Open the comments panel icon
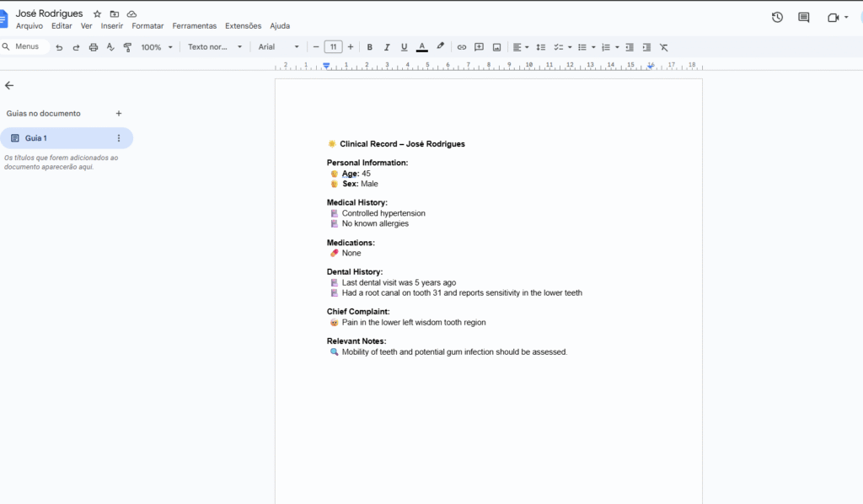 [x=803, y=17]
